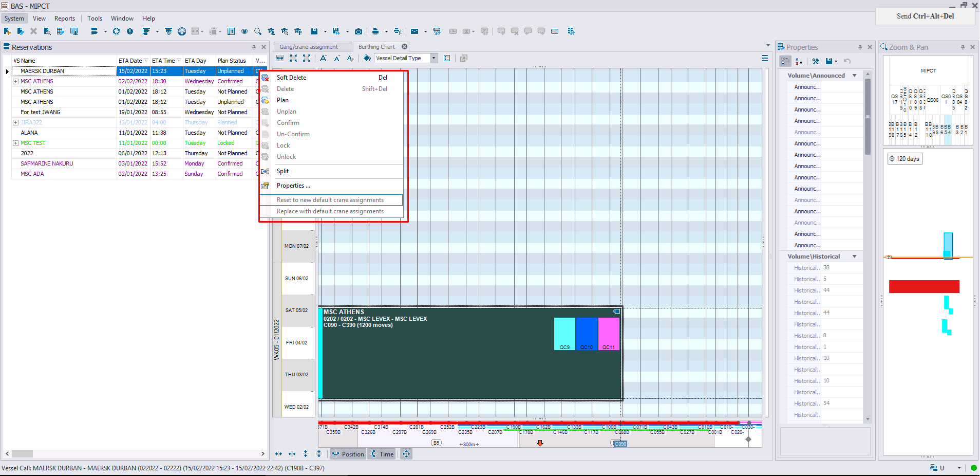Click the camera snapshot icon in main toolbar
Screen dimensions: 980x476
(359, 31)
